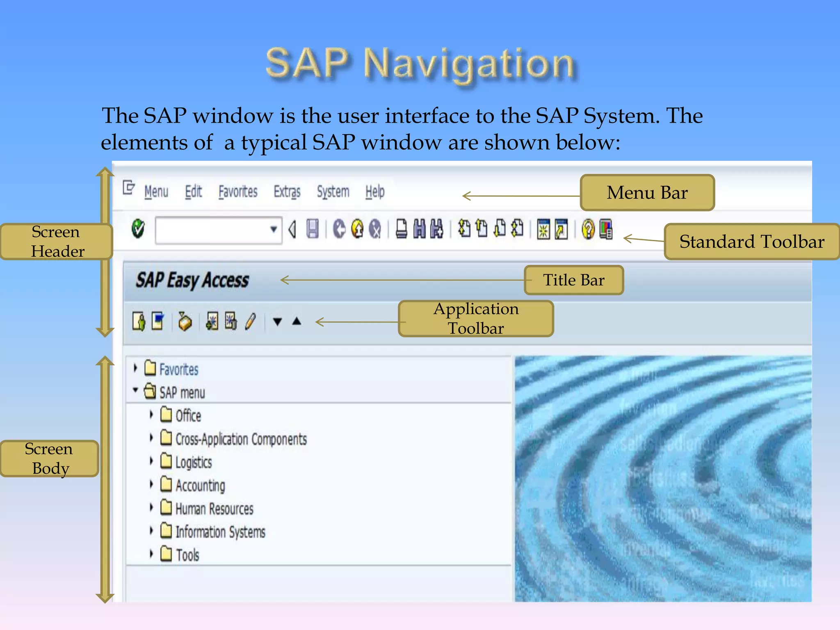Select the 'Information Systems' tree label
The image size is (840, 630).
click(220, 532)
